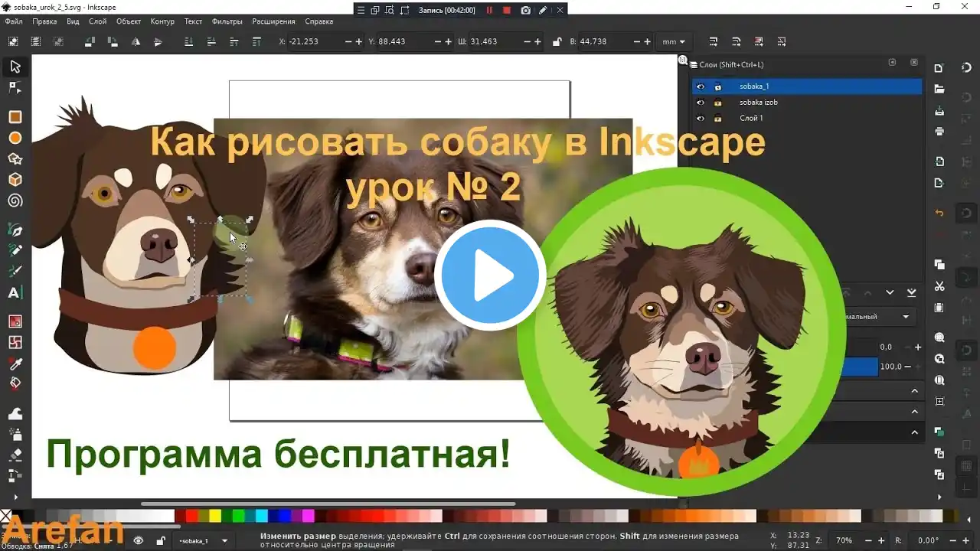Open the Фильтры menu
980x551 pixels.
point(227,21)
